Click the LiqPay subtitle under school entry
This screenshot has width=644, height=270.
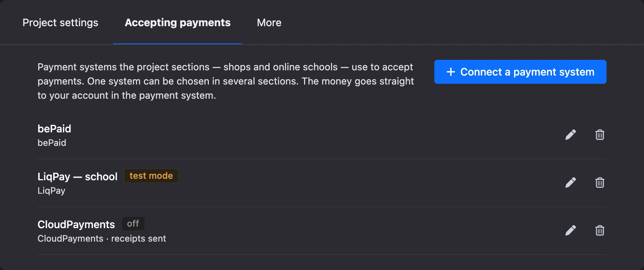pos(51,191)
